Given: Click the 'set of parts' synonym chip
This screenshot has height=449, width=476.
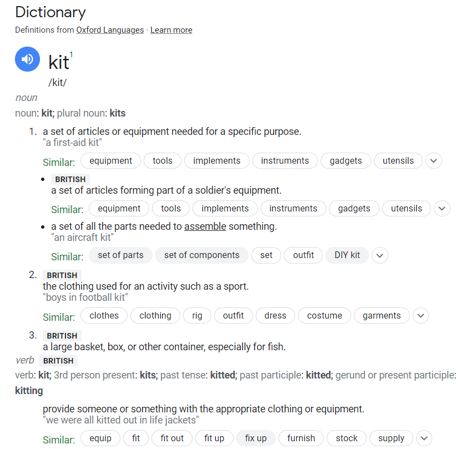Looking at the screenshot, I should (120, 255).
